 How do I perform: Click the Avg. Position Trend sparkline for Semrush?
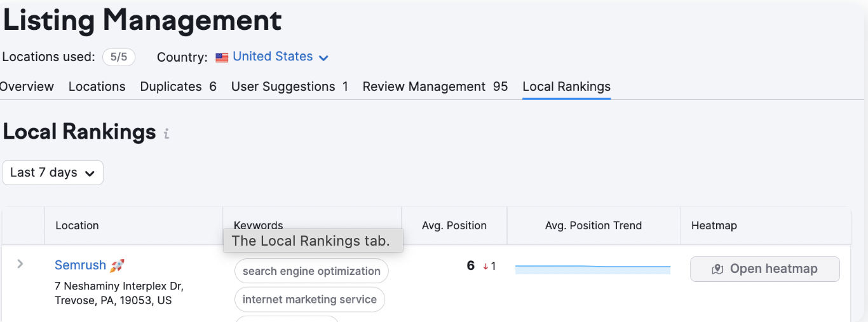[x=593, y=270]
